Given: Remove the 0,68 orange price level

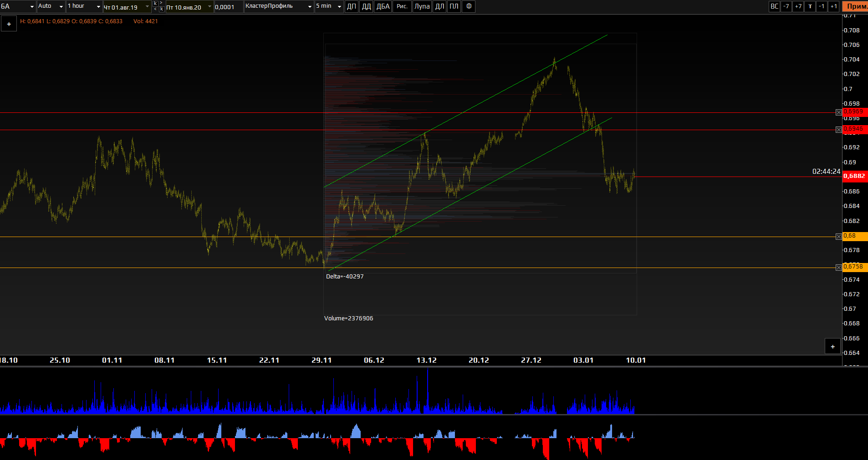Looking at the screenshot, I should [838, 237].
